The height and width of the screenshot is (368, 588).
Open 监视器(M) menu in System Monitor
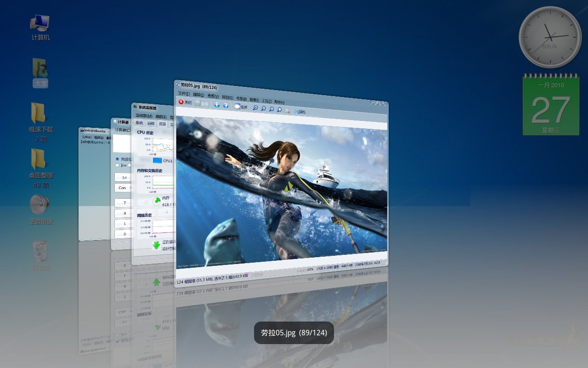click(x=144, y=116)
